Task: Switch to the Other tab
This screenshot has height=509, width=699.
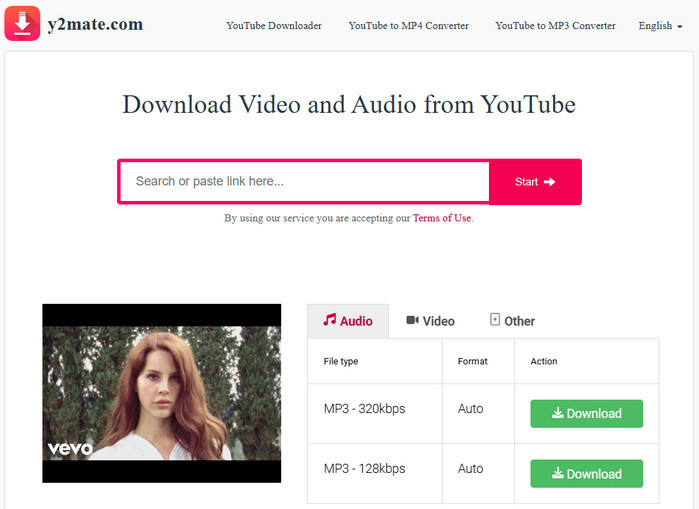Action: coord(512,321)
